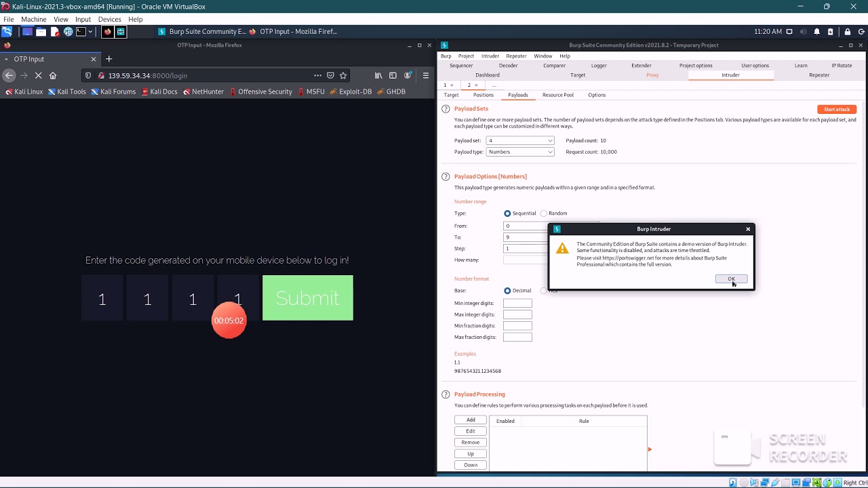
Task: Open the file manager icon in the Kali panel
Action: 41,31
